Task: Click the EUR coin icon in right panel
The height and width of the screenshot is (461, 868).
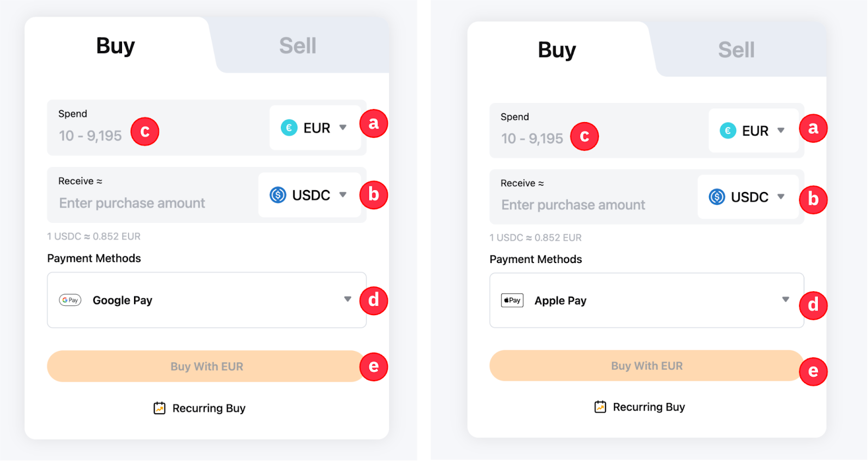Action: (x=727, y=131)
